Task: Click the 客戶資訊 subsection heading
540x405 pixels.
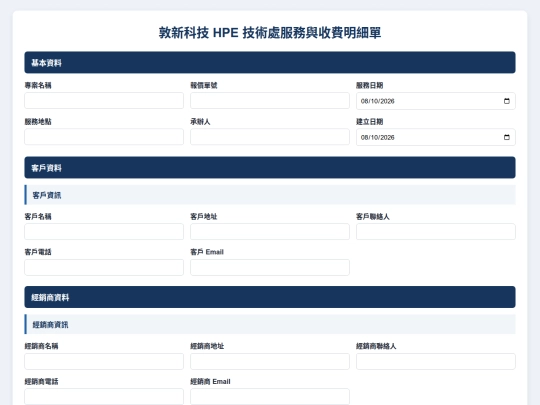Action: 270,195
